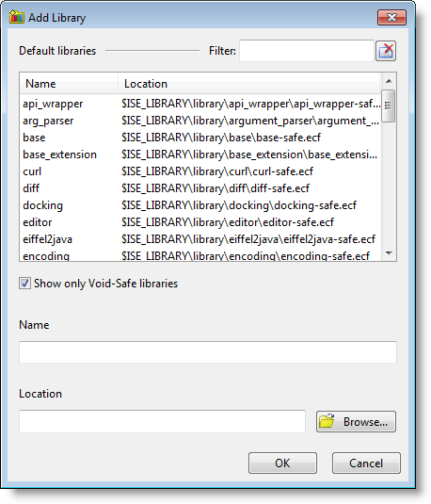Click the list scroll down arrow

pos(389,253)
